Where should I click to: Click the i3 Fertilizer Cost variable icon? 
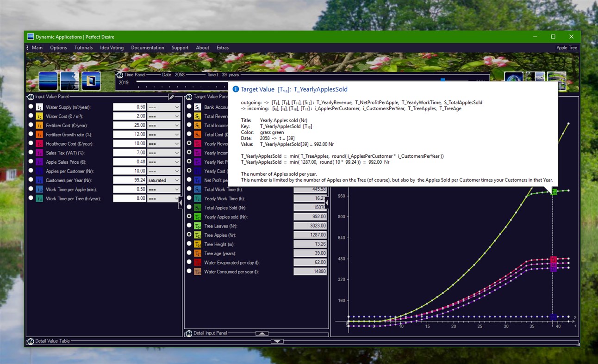39,125
